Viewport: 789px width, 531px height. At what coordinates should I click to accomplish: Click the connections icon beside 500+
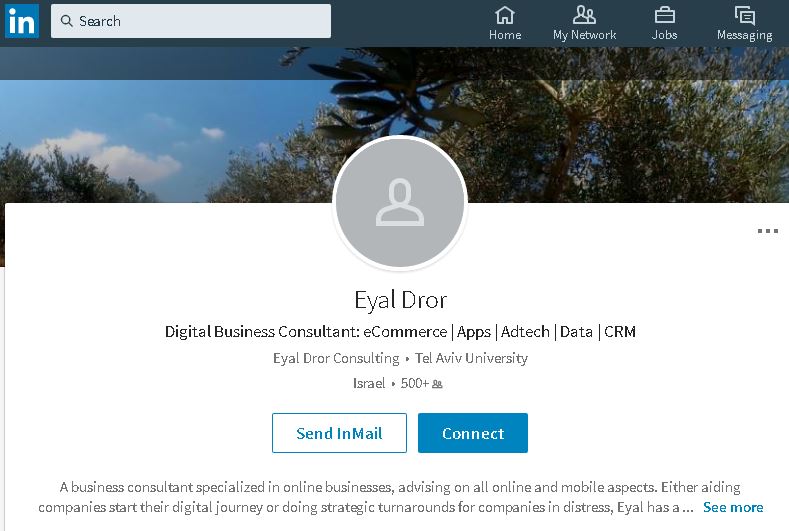coord(437,384)
